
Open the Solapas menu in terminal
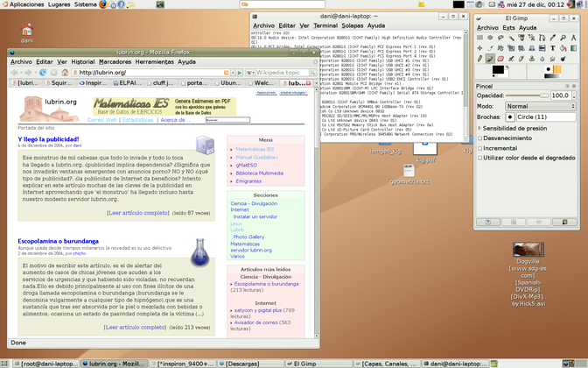tap(352, 26)
